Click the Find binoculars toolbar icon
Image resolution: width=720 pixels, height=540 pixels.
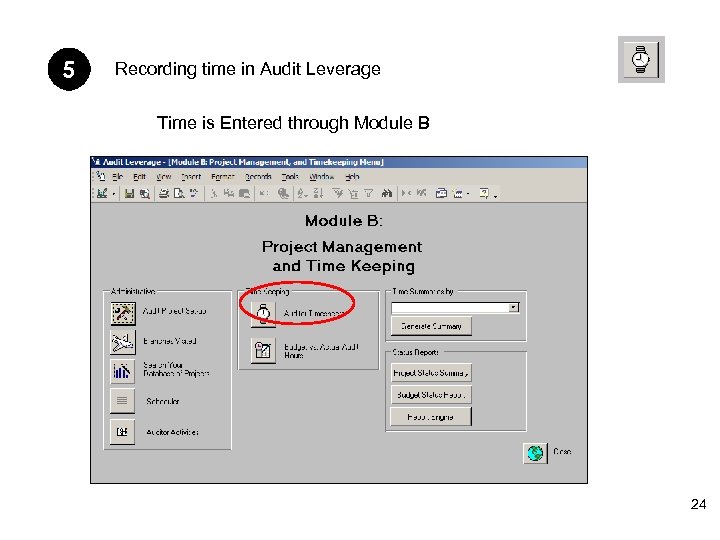[x=387, y=193]
